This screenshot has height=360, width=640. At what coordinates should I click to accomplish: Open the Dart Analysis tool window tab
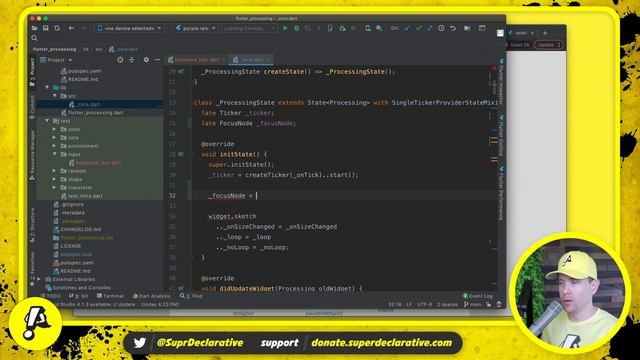(x=151, y=296)
